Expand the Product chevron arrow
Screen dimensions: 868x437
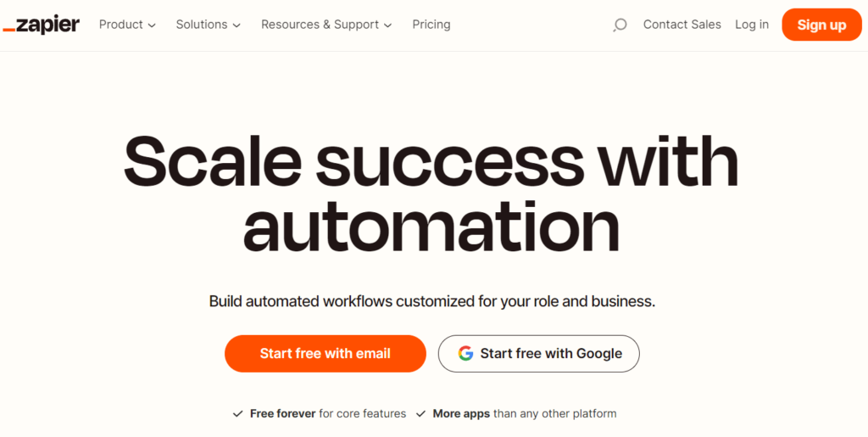tap(153, 25)
